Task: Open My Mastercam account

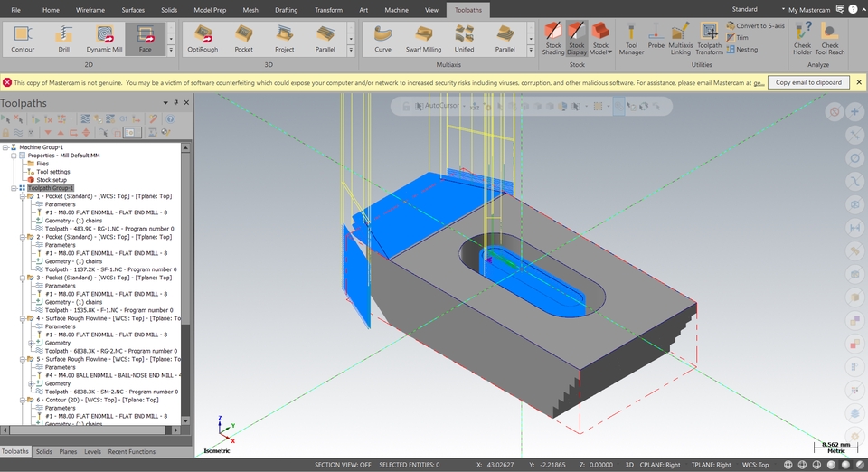Action: click(808, 10)
